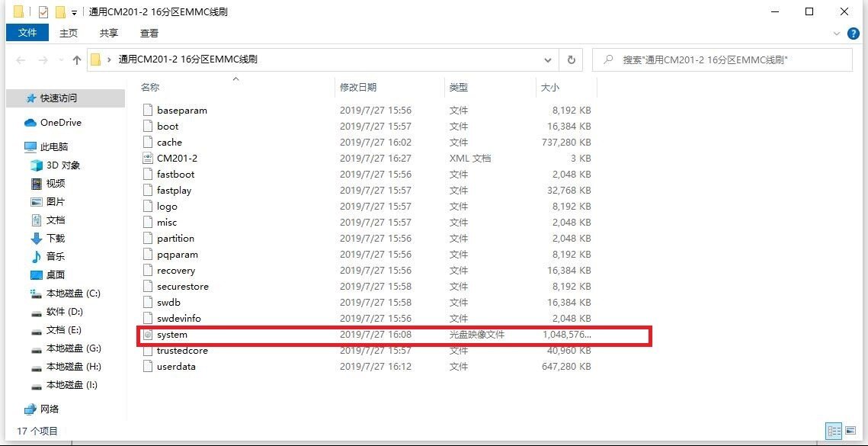Click the fastboot file icon

(x=147, y=174)
